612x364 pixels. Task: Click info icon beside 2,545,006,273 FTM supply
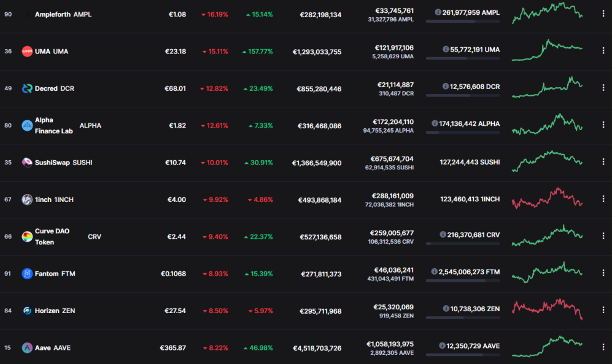[x=434, y=272]
